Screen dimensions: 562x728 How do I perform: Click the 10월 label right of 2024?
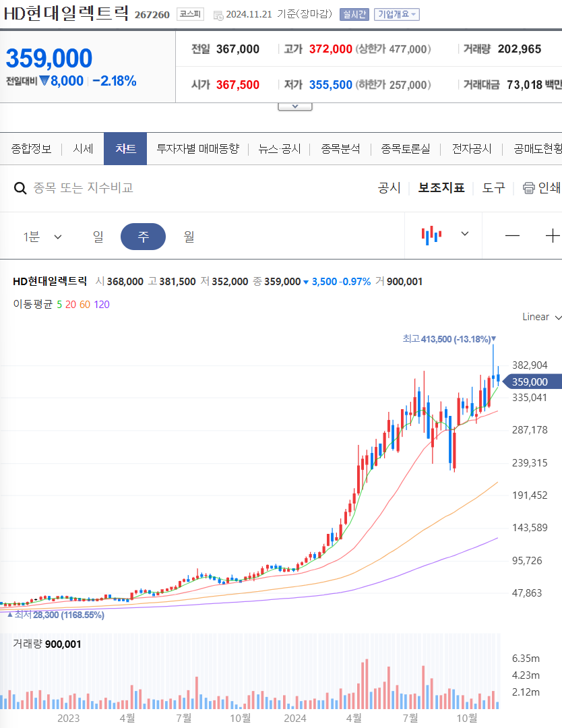point(467,719)
